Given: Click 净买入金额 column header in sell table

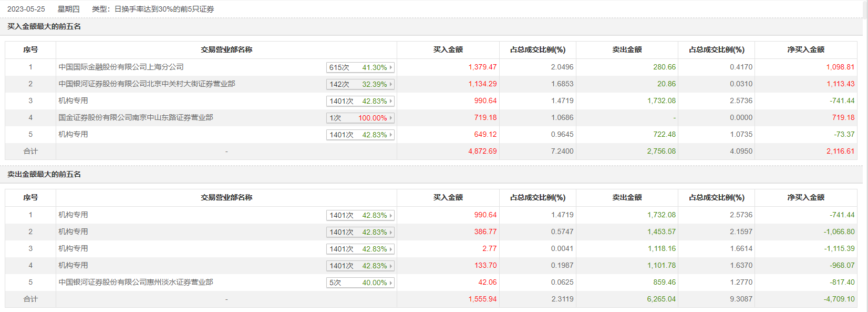Looking at the screenshot, I should (805, 197).
